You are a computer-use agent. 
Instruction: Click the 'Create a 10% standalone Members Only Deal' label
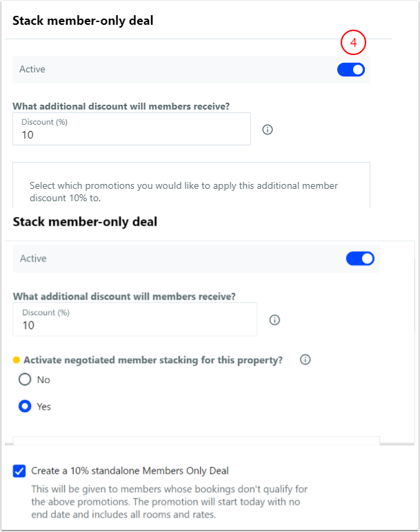pos(130,471)
